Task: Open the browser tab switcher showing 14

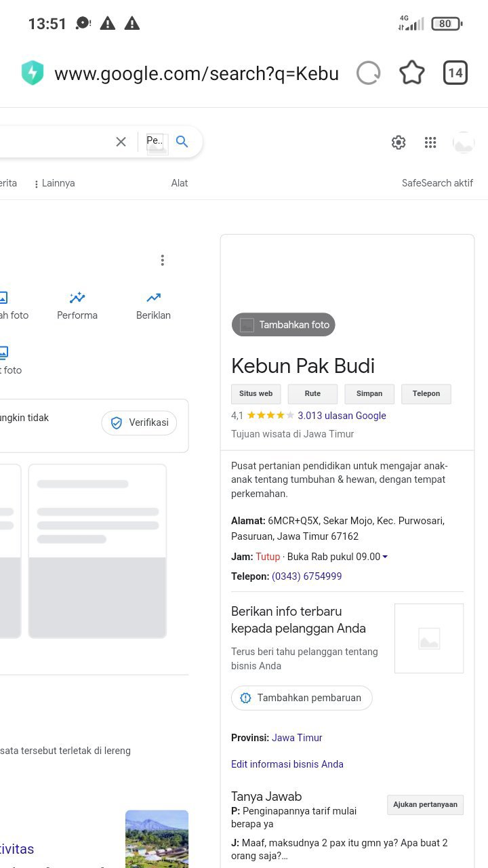Action: click(455, 73)
